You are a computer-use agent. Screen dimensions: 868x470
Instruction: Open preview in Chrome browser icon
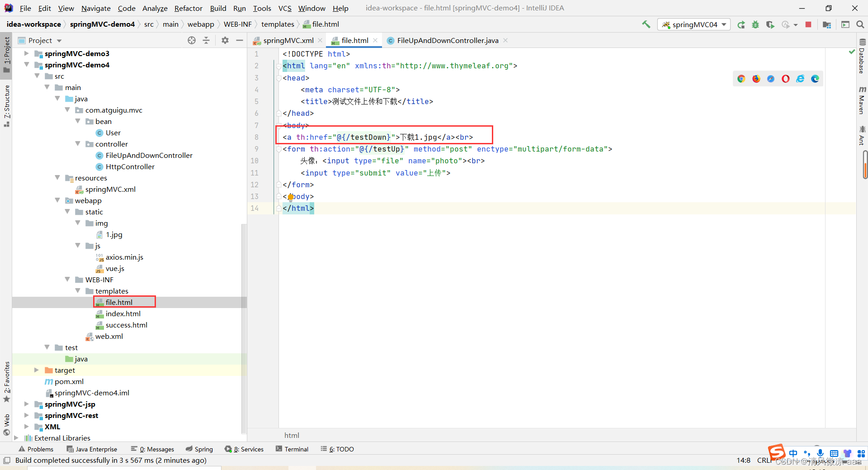pyautogui.click(x=741, y=79)
